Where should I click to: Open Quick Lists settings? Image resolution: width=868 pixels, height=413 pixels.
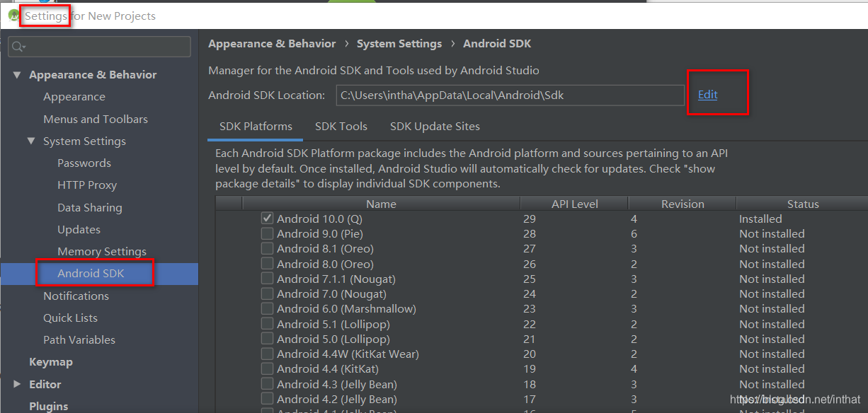[70, 318]
